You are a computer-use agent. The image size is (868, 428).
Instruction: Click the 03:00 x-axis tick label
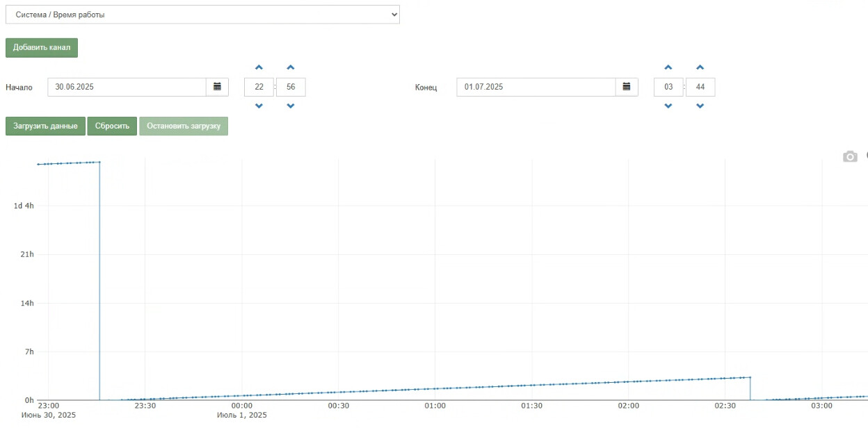coord(821,405)
